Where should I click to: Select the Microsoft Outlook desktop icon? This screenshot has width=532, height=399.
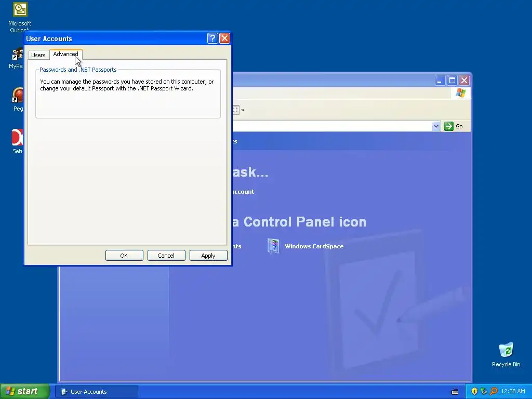click(x=20, y=17)
